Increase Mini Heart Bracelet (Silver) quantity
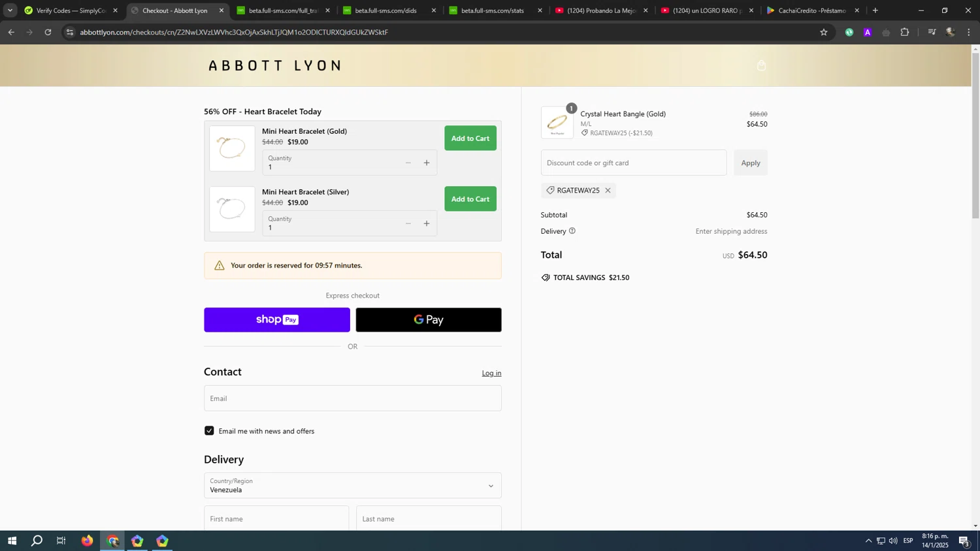 click(427, 223)
